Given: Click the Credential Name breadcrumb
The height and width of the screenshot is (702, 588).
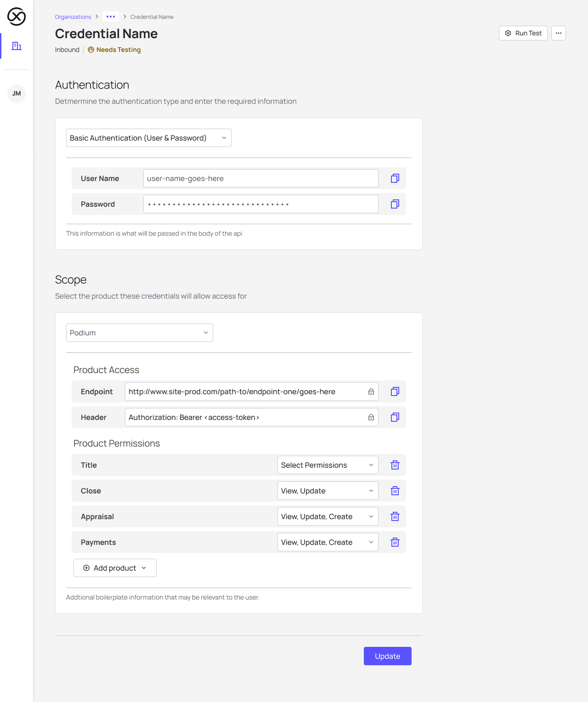Looking at the screenshot, I should 152,17.
